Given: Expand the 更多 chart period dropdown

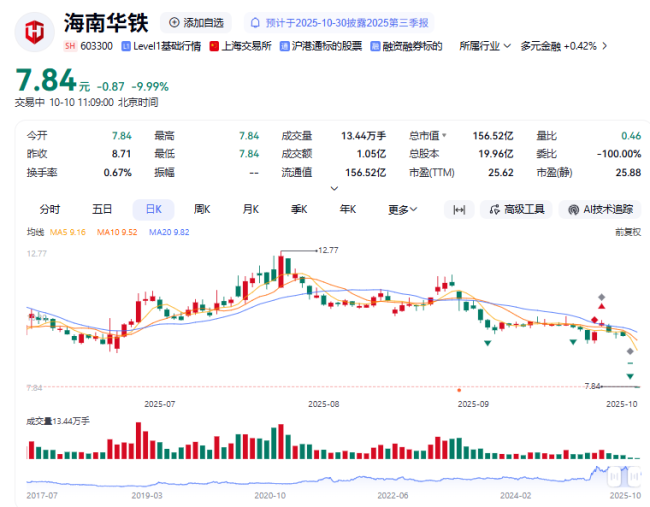Looking at the screenshot, I should (x=403, y=209).
